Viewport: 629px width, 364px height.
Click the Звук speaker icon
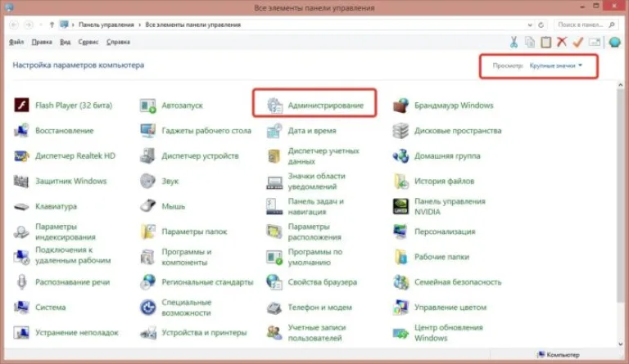(147, 181)
